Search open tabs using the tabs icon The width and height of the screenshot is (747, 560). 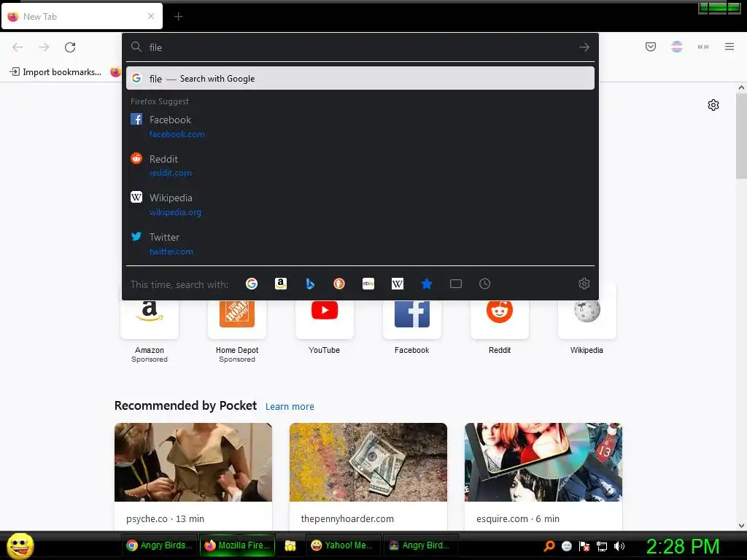456,284
